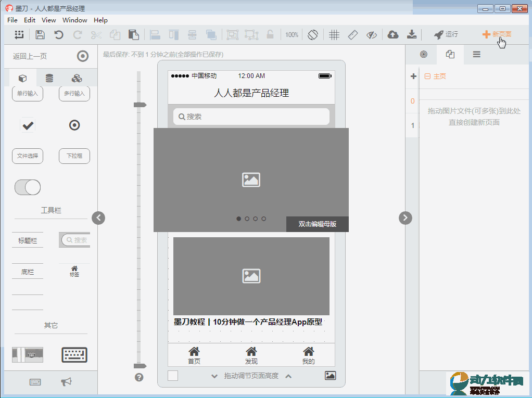Screen dimensions: 532x398
Task: Select the 底栏 component
Action: click(28, 272)
